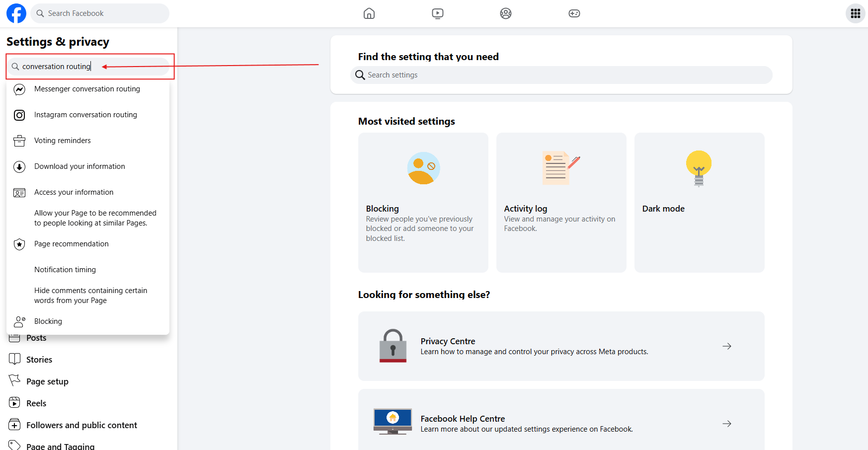Open Privacy Centre arrow link

726,346
